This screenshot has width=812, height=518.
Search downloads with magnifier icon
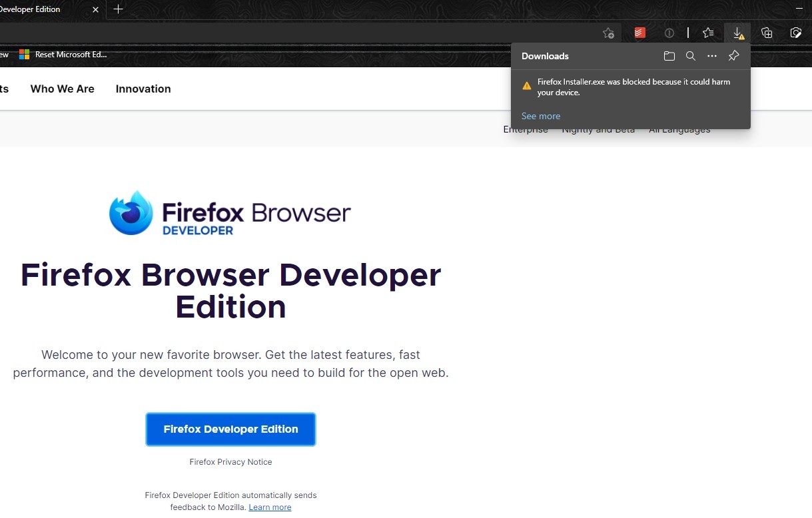[x=691, y=56]
